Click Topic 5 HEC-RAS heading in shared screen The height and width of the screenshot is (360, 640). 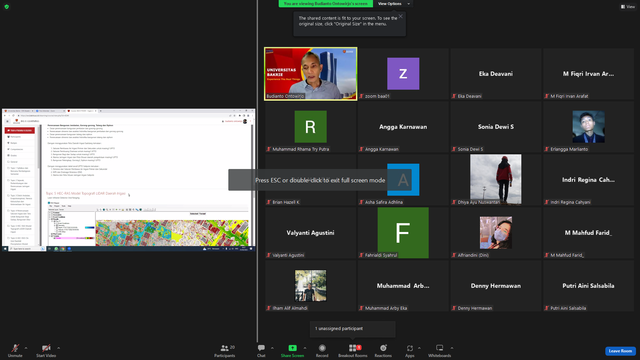(x=86, y=193)
